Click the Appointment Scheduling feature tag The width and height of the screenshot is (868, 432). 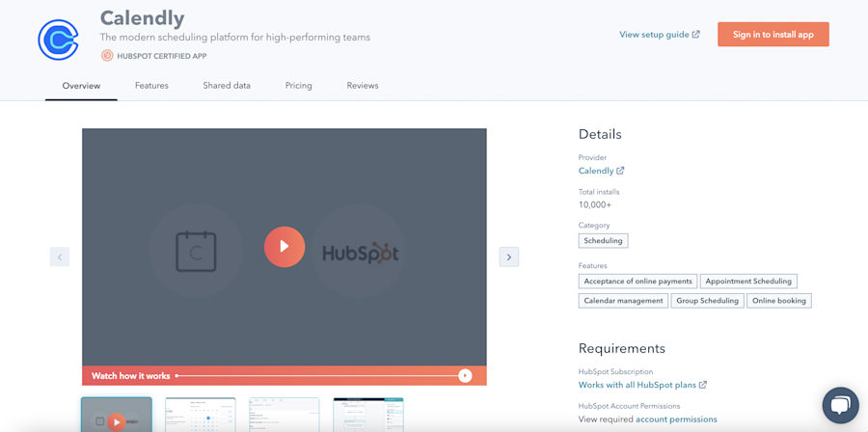[749, 281]
